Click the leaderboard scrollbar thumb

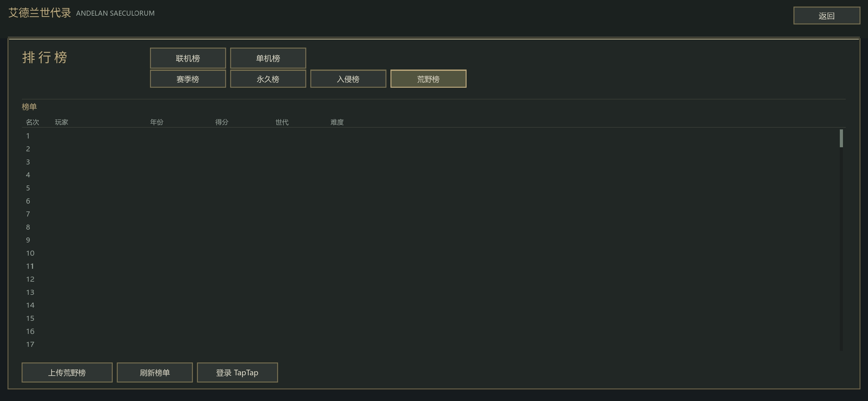click(x=841, y=138)
